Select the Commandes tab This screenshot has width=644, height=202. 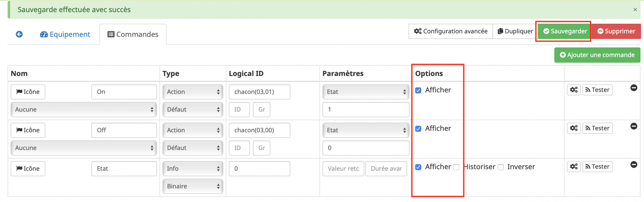pos(133,35)
